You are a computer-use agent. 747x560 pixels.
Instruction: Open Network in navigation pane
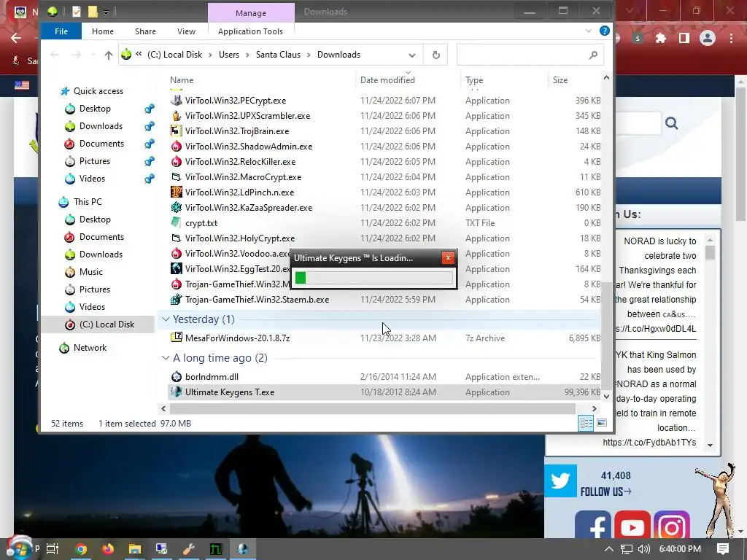tap(90, 348)
